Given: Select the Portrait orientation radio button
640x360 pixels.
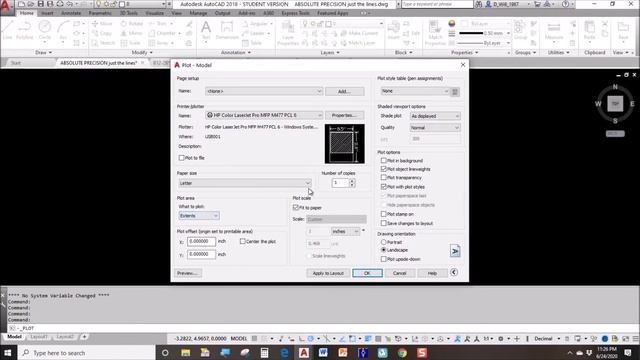Looking at the screenshot, I should click(384, 242).
